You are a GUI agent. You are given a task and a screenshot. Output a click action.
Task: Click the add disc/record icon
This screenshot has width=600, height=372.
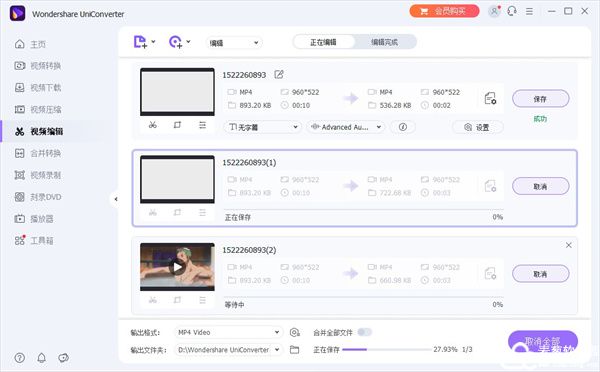coord(175,42)
